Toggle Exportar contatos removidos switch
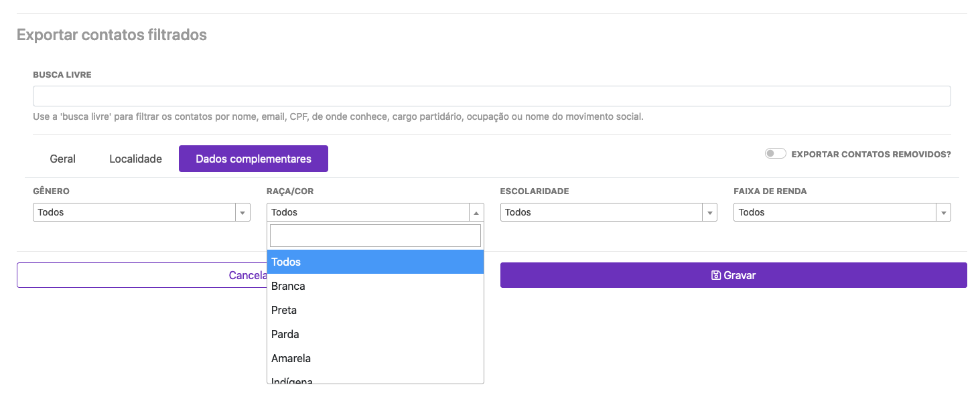 point(775,154)
